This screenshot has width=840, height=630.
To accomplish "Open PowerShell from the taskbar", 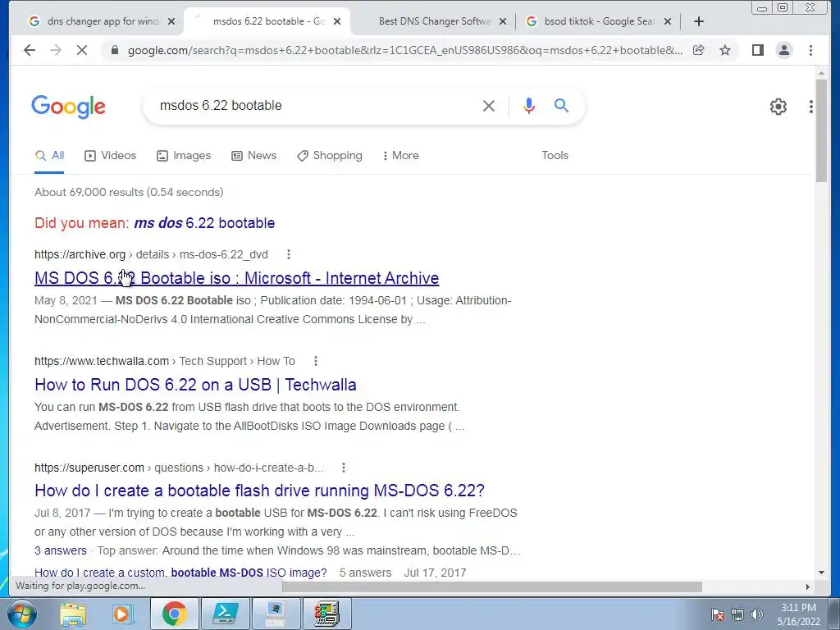I will pyautogui.click(x=225, y=614).
